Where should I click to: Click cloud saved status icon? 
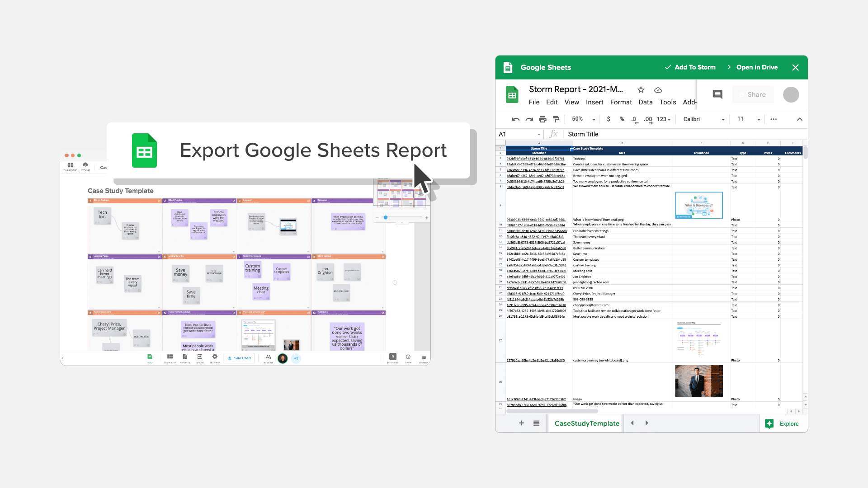point(658,90)
